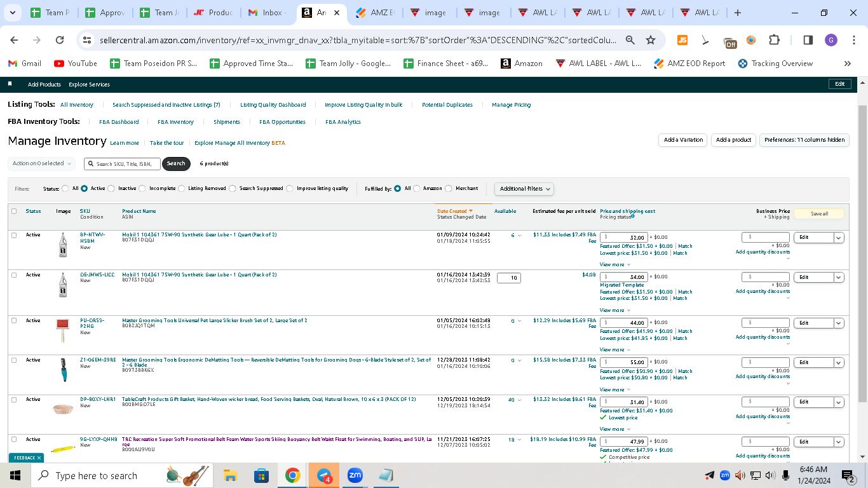The width and height of the screenshot is (868, 488).
Task: Open File Explorer from the taskbar
Action: point(230,475)
